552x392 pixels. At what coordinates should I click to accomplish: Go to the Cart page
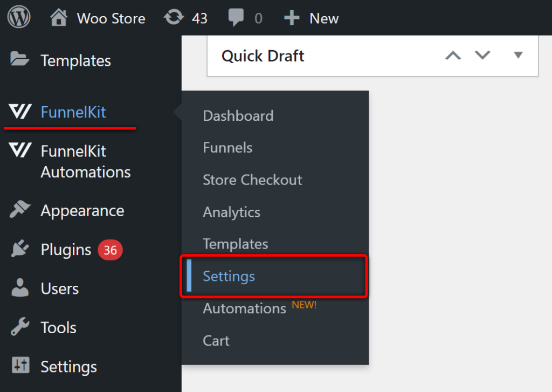216,341
